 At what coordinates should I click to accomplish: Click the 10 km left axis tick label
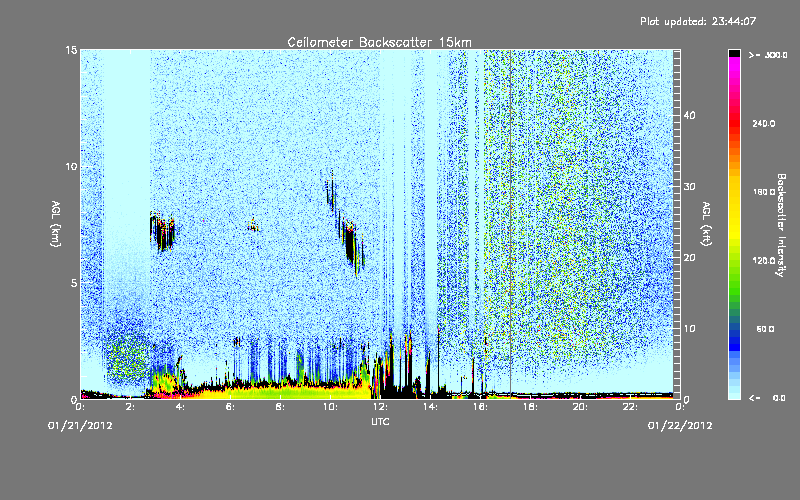click(71, 167)
